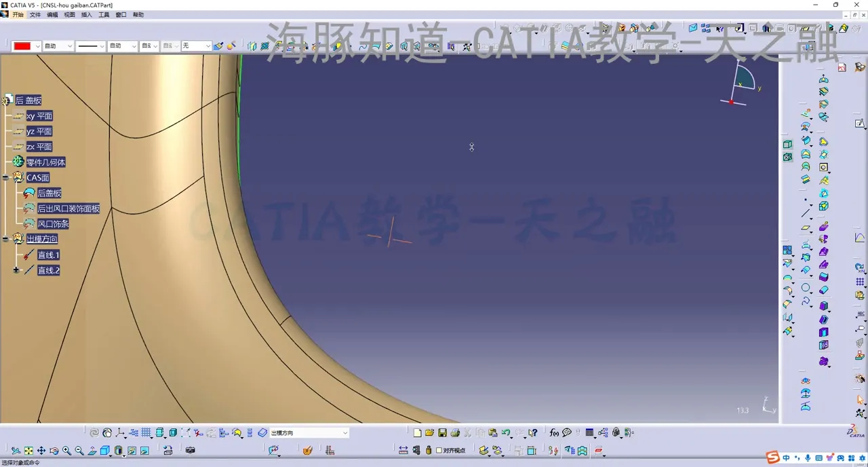Image resolution: width=868 pixels, height=467 pixels.
Task: Collapse the CAS面 node in the tree
Action: pyautogui.click(x=5, y=177)
